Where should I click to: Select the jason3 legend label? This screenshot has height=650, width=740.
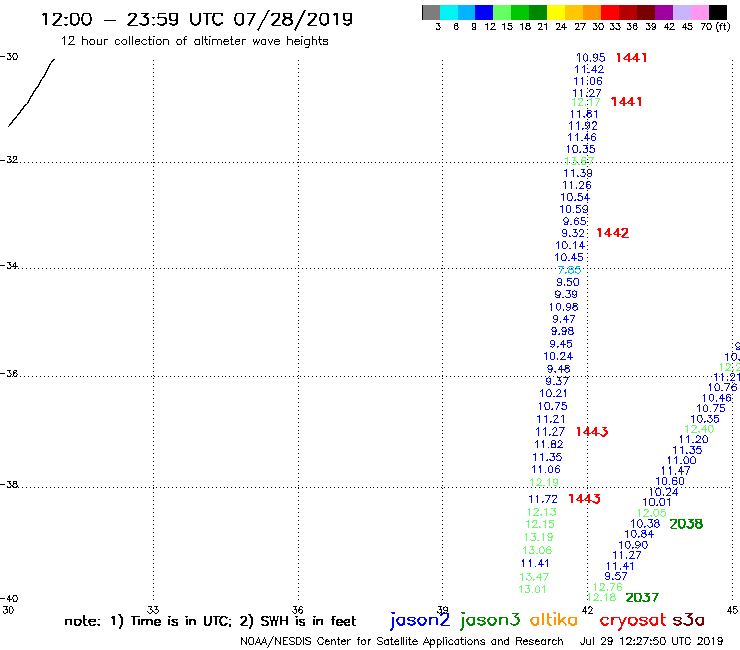pos(490,620)
